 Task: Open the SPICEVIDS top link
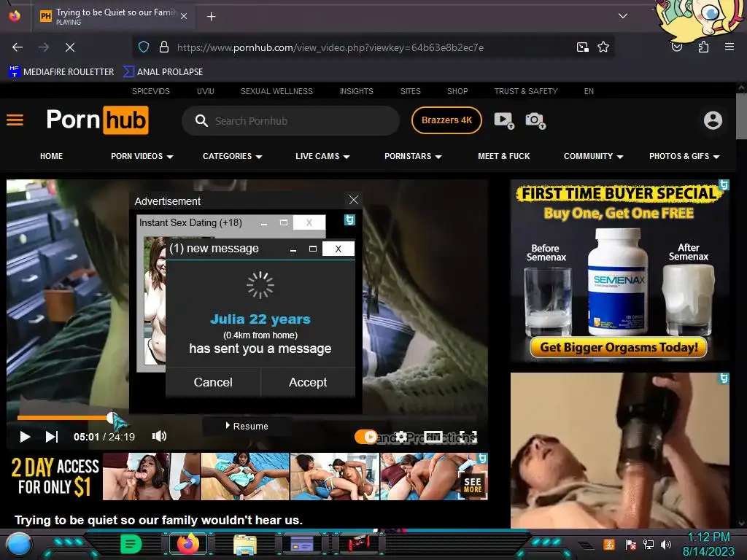[150, 91]
